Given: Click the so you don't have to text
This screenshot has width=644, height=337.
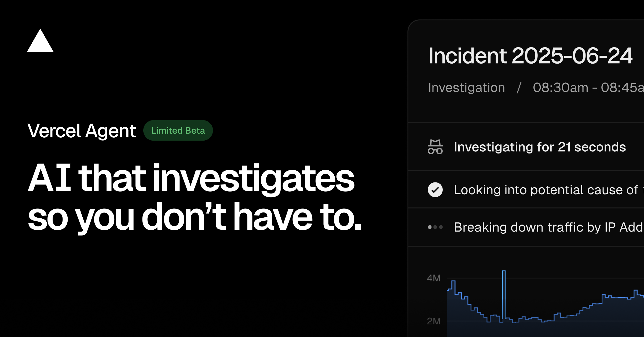Looking at the screenshot, I should (195, 217).
